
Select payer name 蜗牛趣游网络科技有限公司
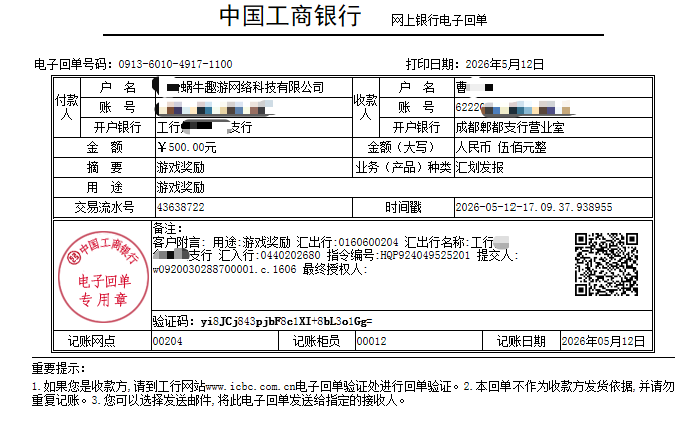click(252, 87)
